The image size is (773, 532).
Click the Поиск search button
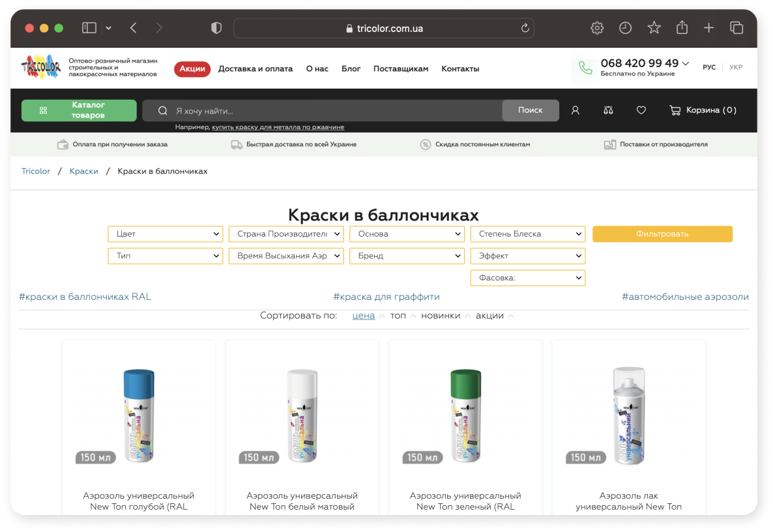coord(531,110)
